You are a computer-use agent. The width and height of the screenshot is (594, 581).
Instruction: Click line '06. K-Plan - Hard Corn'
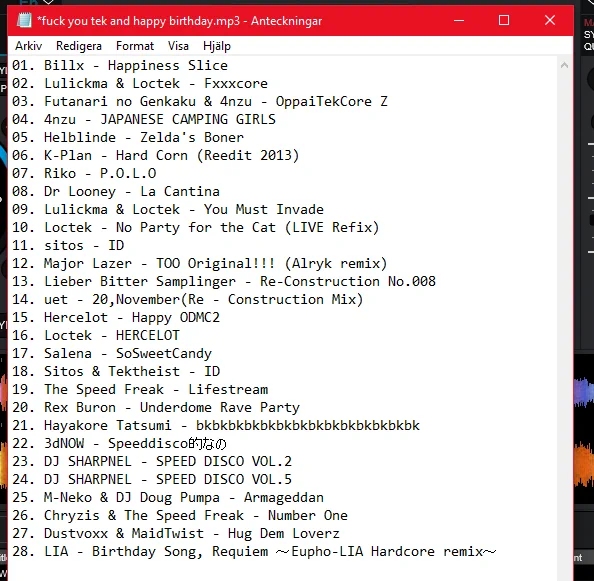[x=156, y=155]
